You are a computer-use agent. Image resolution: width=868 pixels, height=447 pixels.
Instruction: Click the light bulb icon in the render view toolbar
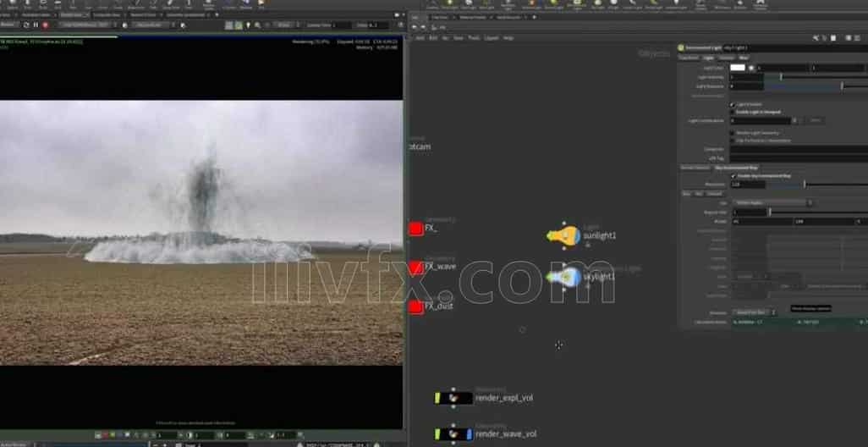click(x=248, y=25)
